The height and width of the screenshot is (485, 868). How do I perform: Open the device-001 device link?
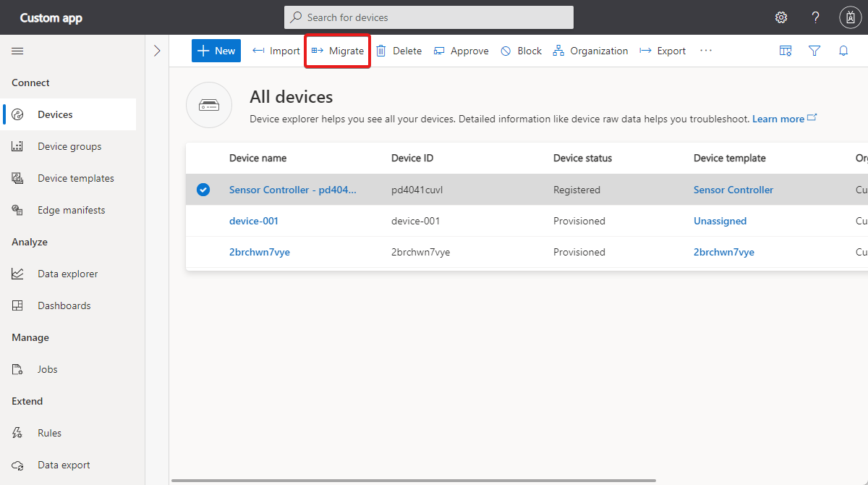pos(254,221)
